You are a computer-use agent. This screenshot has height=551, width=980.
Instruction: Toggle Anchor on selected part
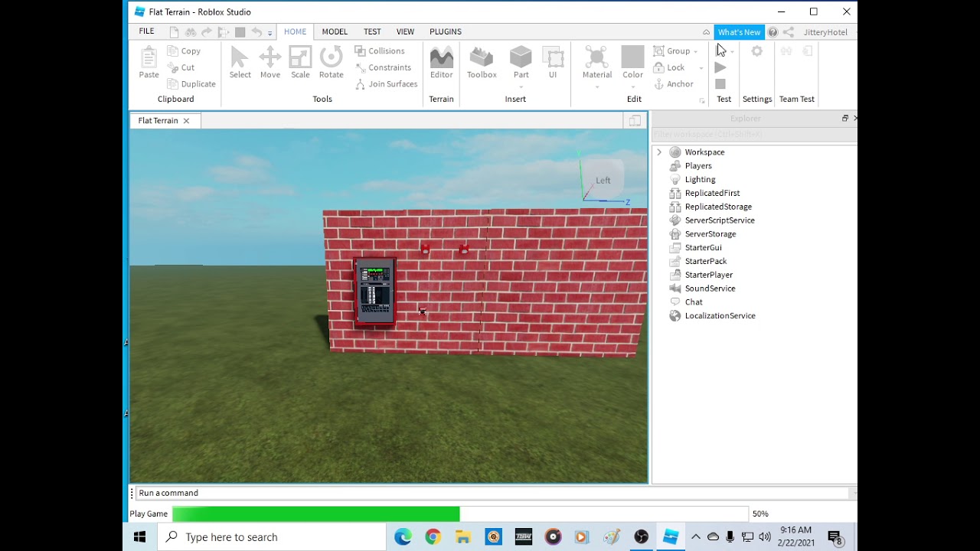tap(674, 84)
